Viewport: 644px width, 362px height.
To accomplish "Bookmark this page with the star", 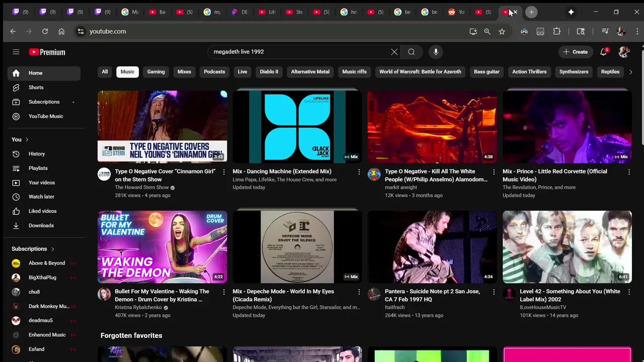I will point(502,31).
